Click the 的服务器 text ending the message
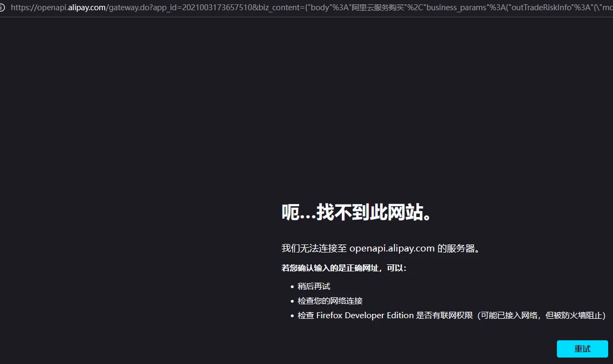 click(x=458, y=248)
